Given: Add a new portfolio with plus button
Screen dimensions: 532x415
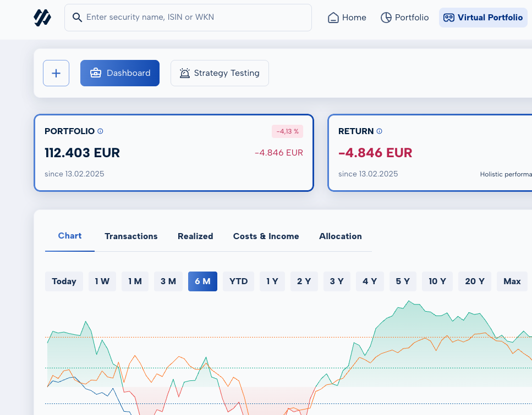Looking at the screenshot, I should (x=56, y=73).
